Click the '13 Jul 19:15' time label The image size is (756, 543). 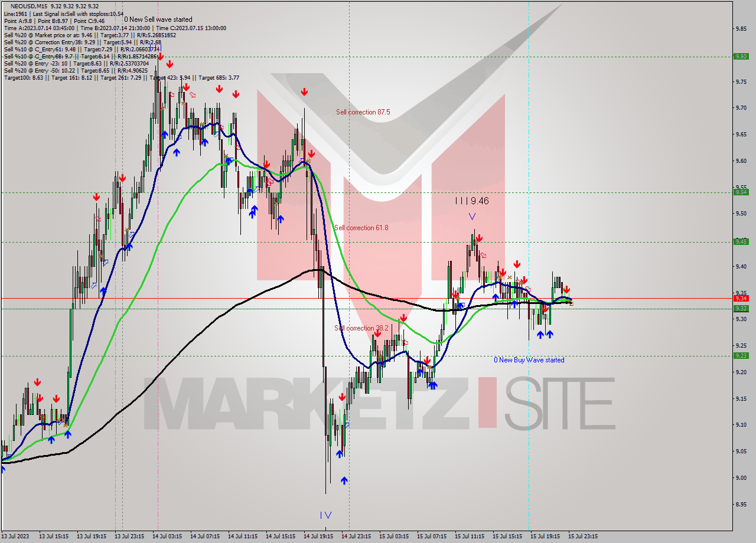91,537
